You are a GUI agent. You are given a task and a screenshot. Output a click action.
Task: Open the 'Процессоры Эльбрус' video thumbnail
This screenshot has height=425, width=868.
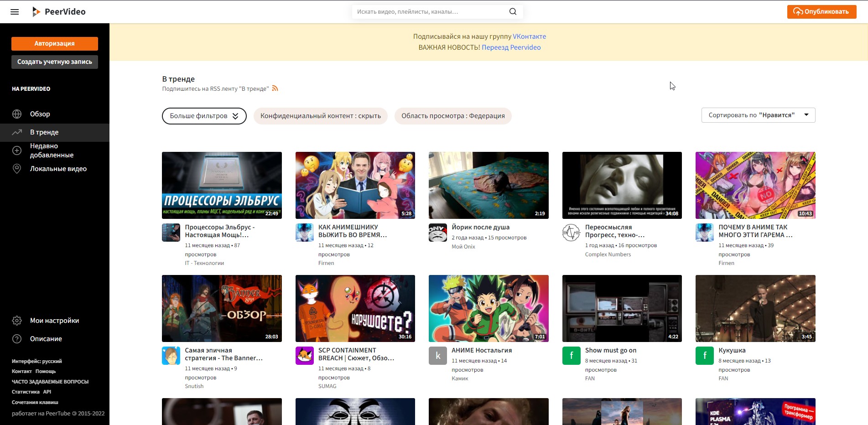(x=222, y=185)
